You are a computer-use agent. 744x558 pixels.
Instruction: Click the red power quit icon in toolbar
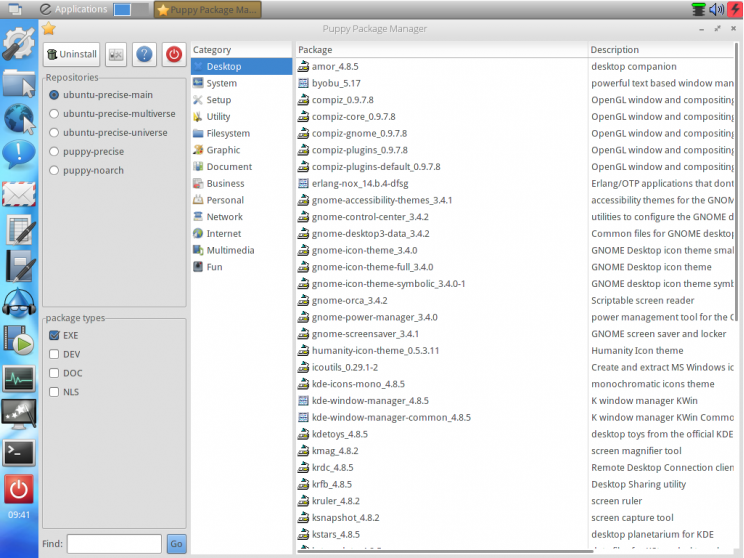(174, 55)
